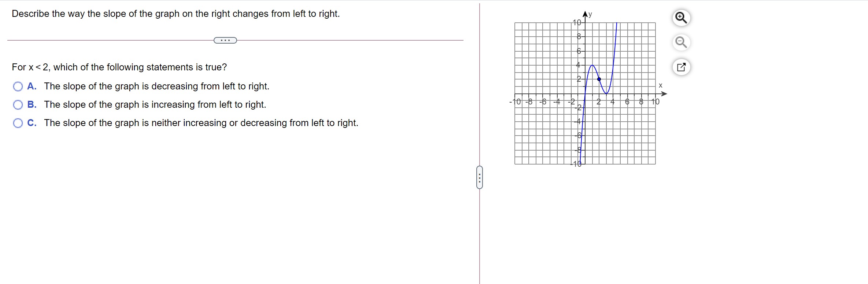This screenshot has height=284, width=868.
Task: Select answer choice C, neither increasing nor decreasing
Action: 17,123
